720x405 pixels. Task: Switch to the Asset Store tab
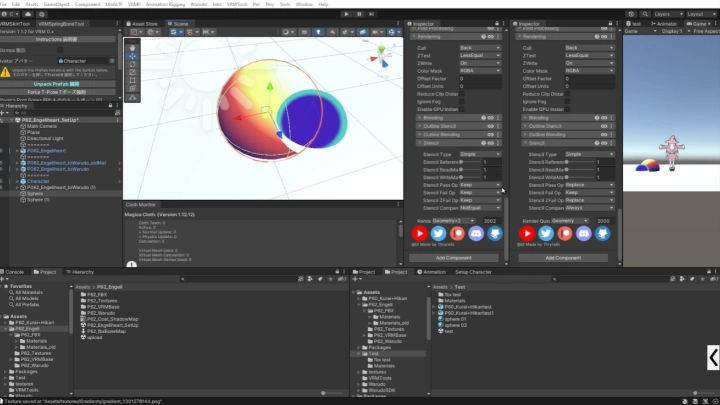144,22
